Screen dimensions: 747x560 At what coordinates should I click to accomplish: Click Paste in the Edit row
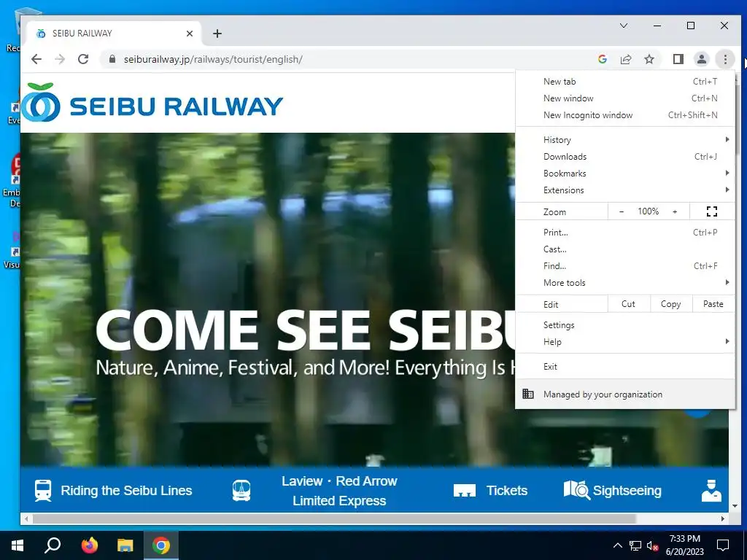[x=713, y=304]
